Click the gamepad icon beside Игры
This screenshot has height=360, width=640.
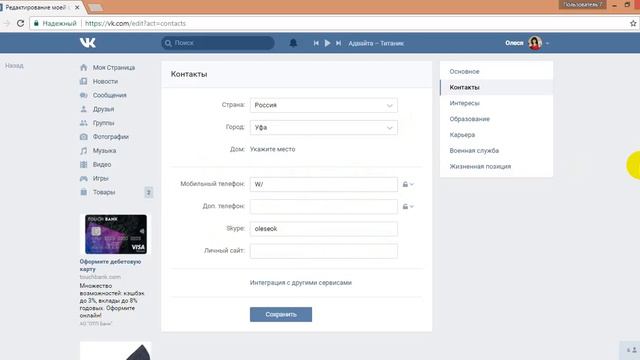tap(84, 178)
